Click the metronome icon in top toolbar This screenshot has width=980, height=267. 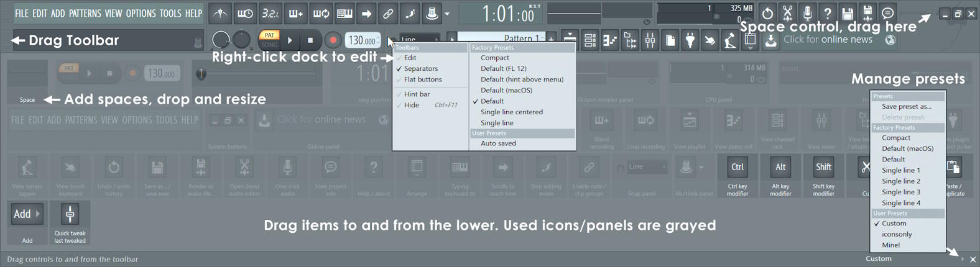click(x=220, y=13)
